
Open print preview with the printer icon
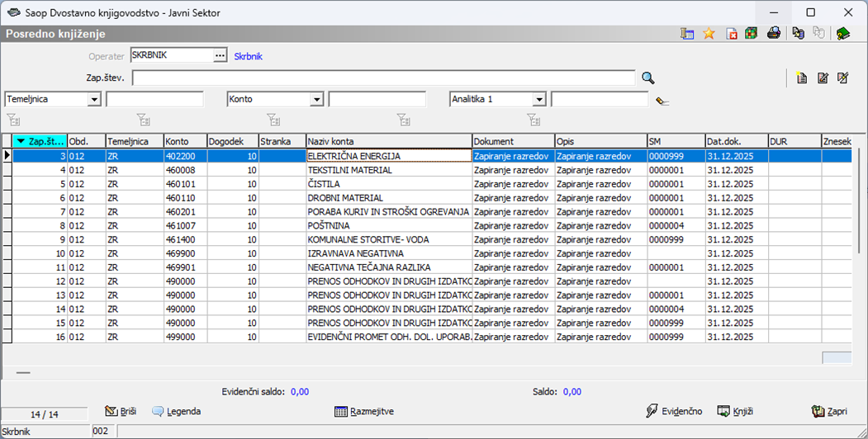point(774,34)
